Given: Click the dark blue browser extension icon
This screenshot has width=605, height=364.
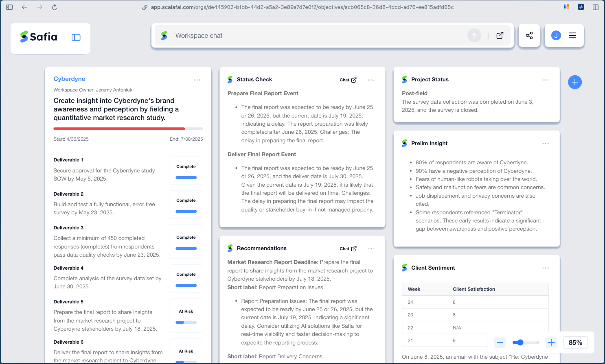Looking at the screenshot, I should tap(581, 7).
